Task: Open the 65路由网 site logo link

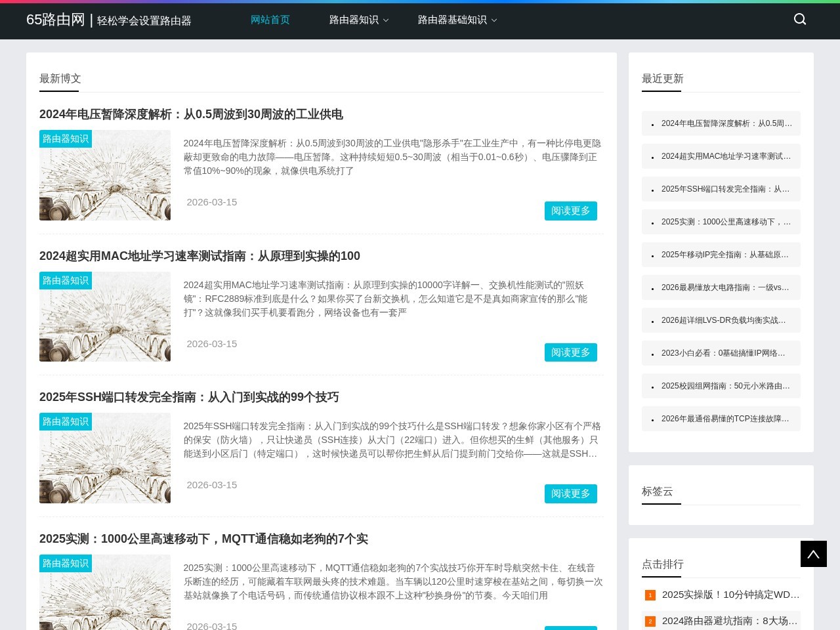Action: 56,20
